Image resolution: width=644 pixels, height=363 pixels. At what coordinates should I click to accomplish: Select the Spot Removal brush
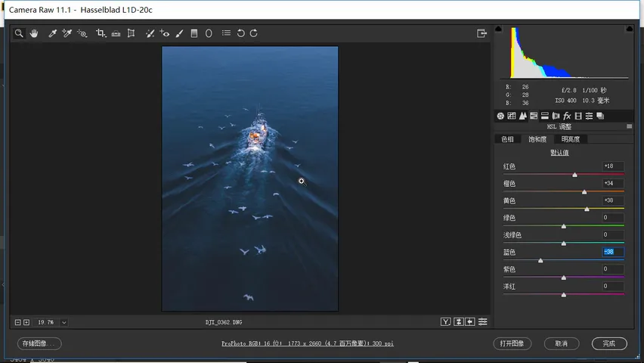click(150, 33)
